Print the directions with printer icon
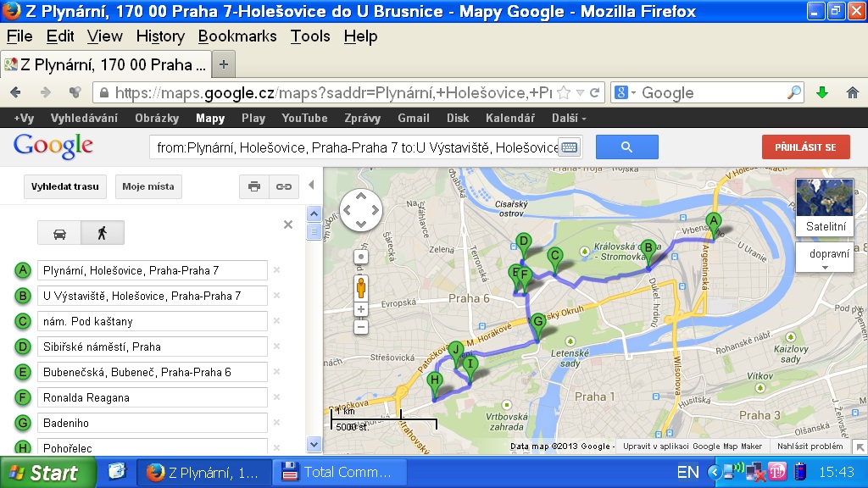The width and height of the screenshot is (868, 488). coord(254,186)
